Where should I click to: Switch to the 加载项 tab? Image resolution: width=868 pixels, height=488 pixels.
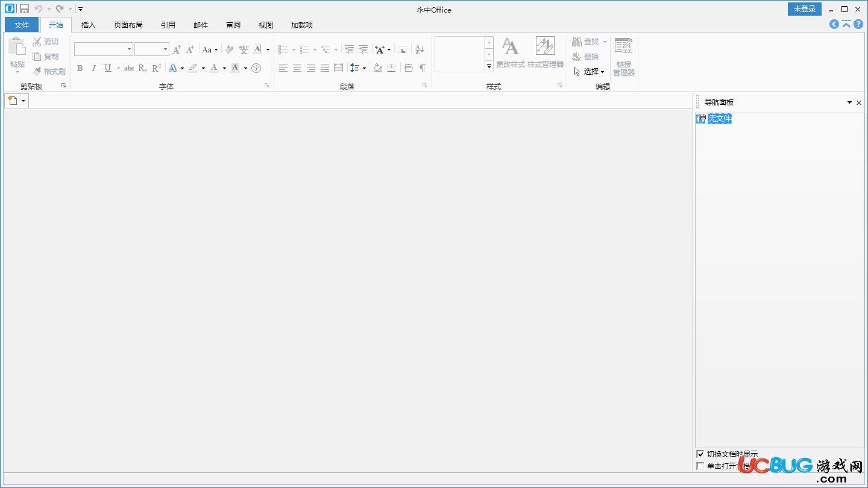(x=302, y=25)
